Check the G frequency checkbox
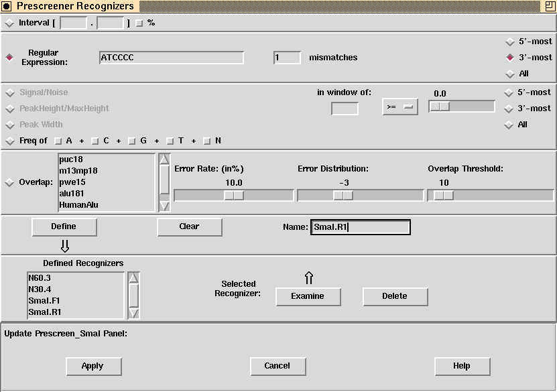 click(133, 141)
